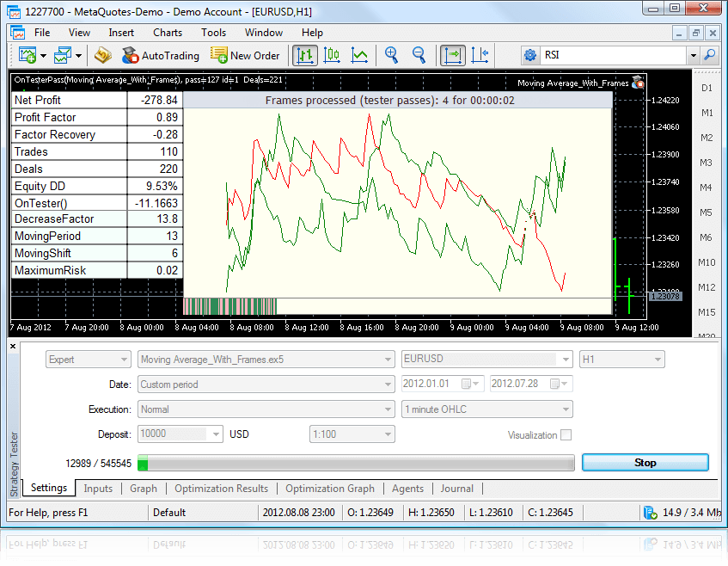Click the RSI search input field
This screenshot has width=728, height=566.
(x=613, y=55)
